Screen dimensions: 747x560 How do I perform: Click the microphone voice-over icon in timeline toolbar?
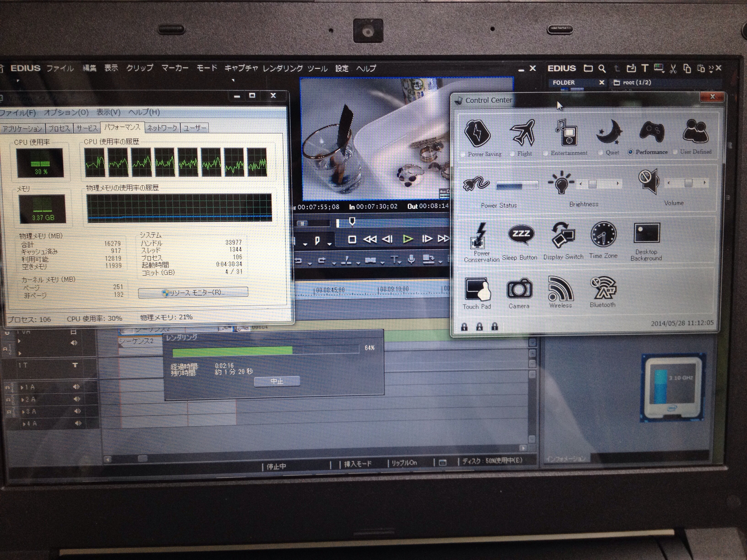411,259
